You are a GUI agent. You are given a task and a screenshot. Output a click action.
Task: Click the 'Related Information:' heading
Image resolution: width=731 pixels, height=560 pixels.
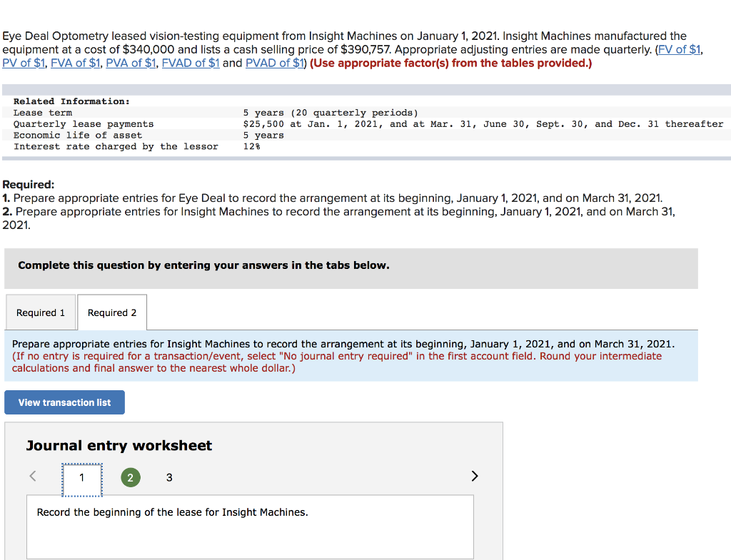click(71, 101)
